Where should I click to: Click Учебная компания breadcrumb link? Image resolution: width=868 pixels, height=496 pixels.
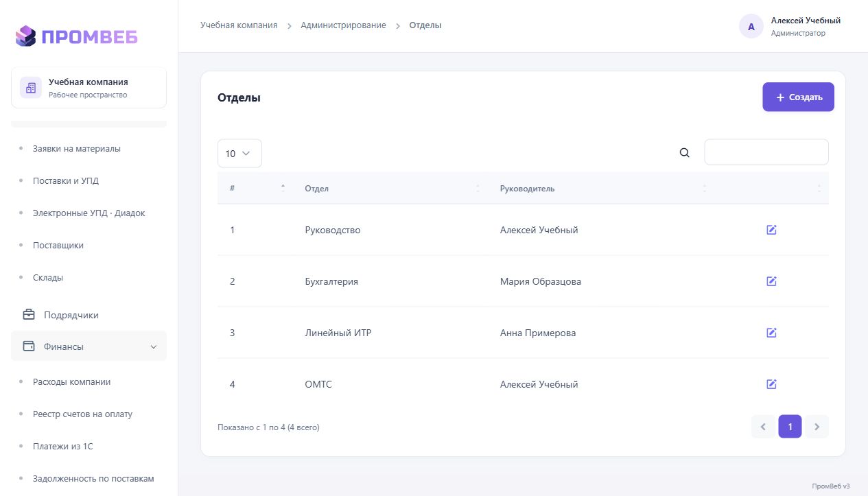click(239, 25)
